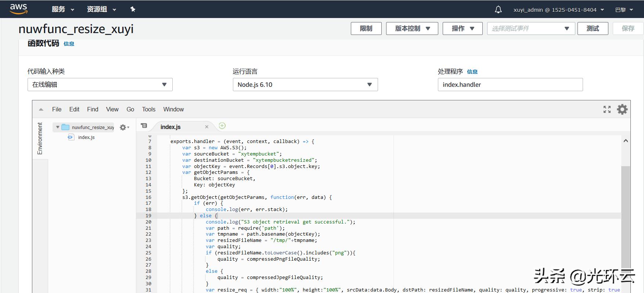Click the AWS logo home icon

[x=18, y=9]
